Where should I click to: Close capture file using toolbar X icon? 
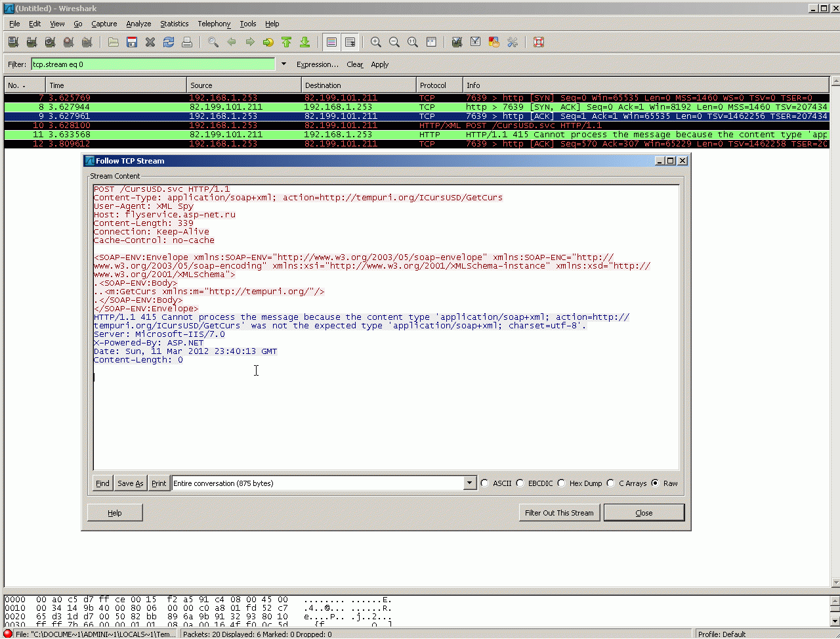coord(150,42)
